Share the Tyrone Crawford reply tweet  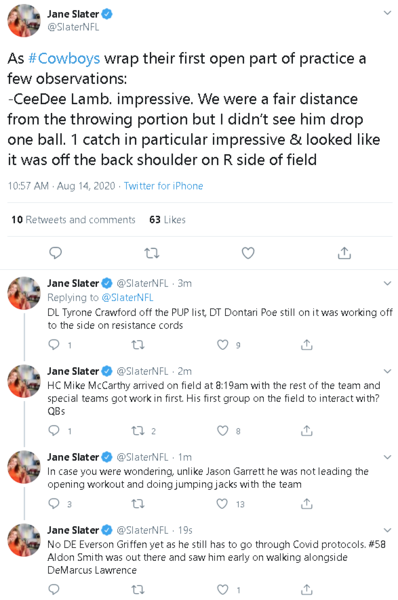click(x=306, y=345)
